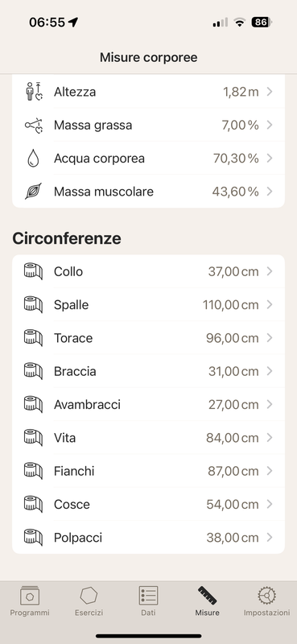Tap the tape measure icon next to Torace
The image size is (297, 644).
[x=33, y=338]
